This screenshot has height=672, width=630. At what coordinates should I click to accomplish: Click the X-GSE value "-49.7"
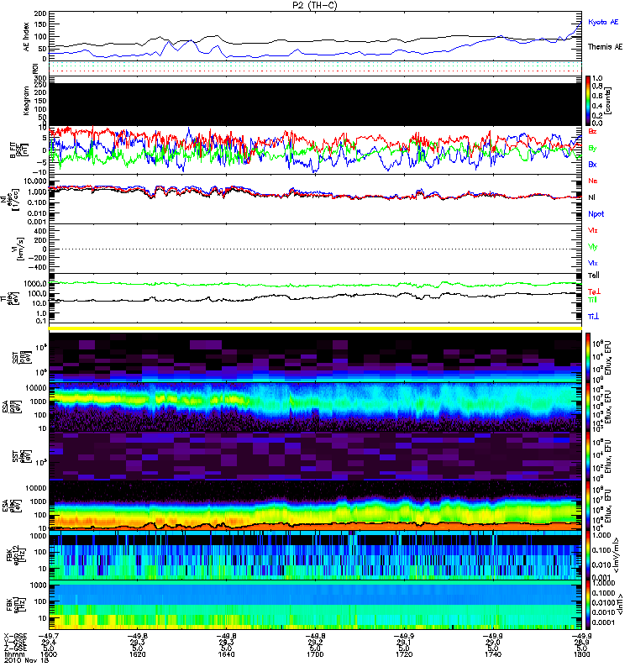coord(49,637)
